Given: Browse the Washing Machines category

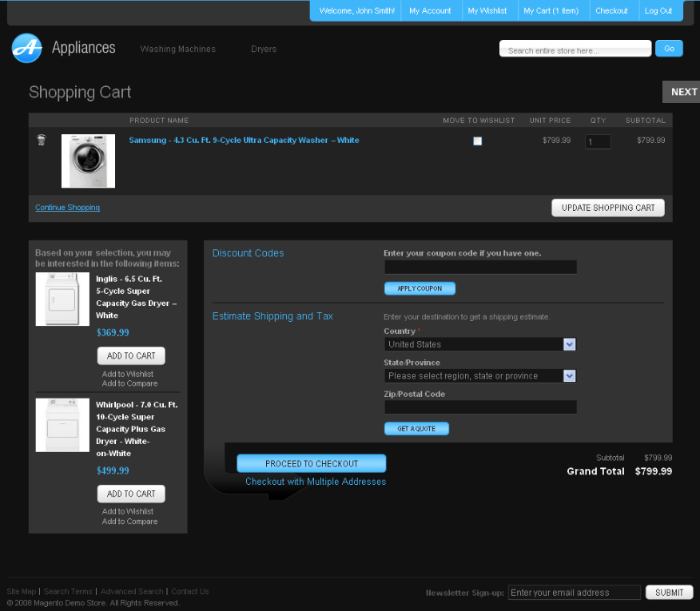Looking at the screenshot, I should pos(177,49).
